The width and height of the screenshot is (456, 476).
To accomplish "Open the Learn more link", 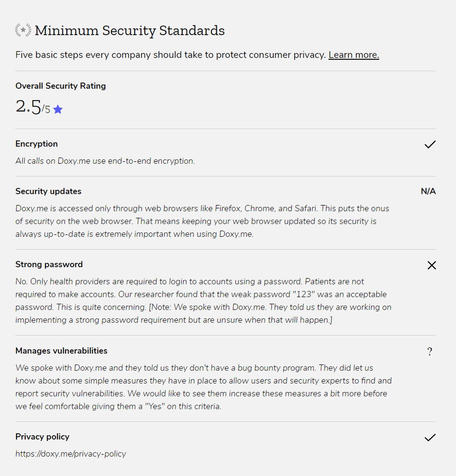I will tap(353, 55).
